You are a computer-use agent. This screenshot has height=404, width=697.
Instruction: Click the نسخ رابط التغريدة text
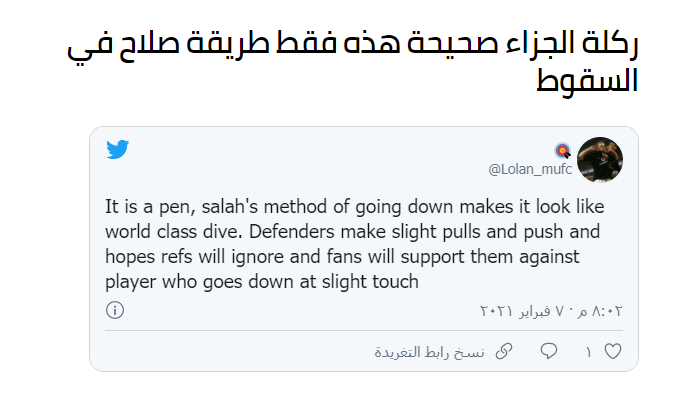pos(429,352)
